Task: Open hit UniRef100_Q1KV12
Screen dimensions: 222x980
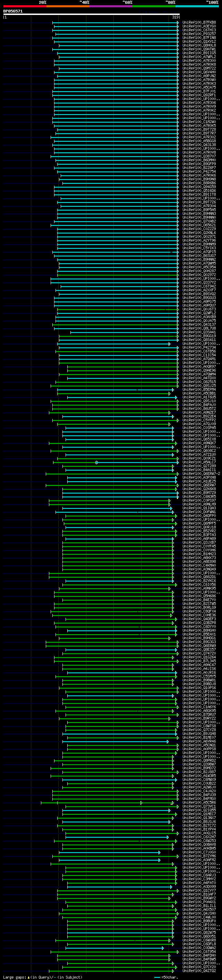Action: (199, 41)
